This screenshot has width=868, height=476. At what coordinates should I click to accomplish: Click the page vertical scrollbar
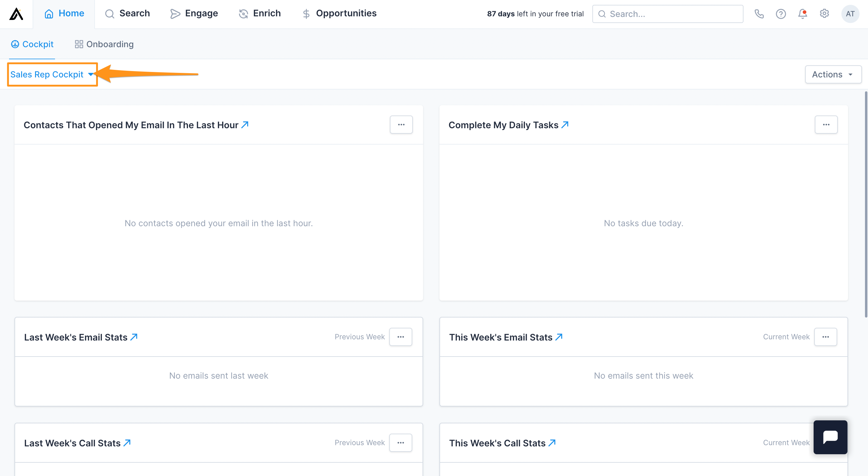(865, 204)
